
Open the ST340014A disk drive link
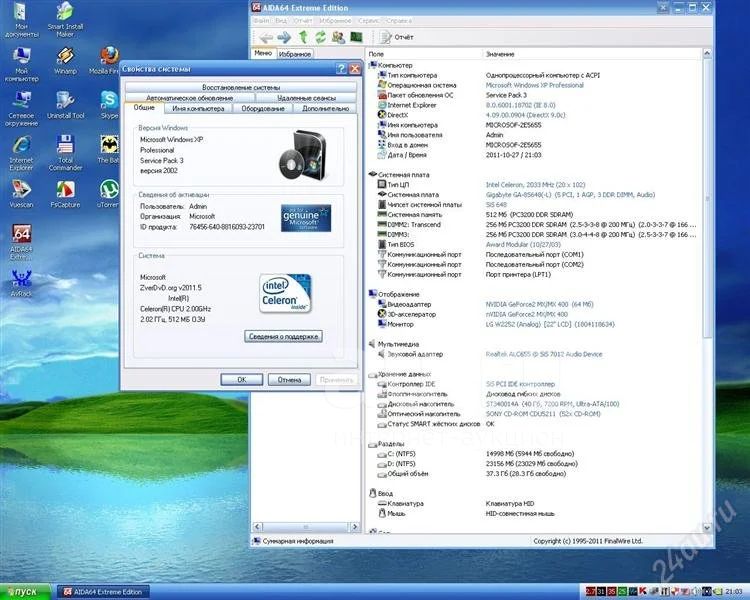point(552,404)
